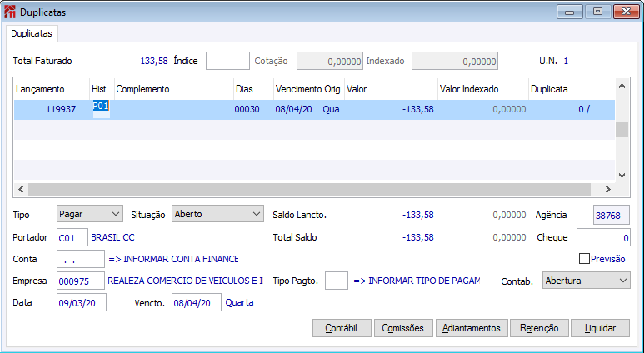Click the Duplicata column header

(x=572, y=89)
